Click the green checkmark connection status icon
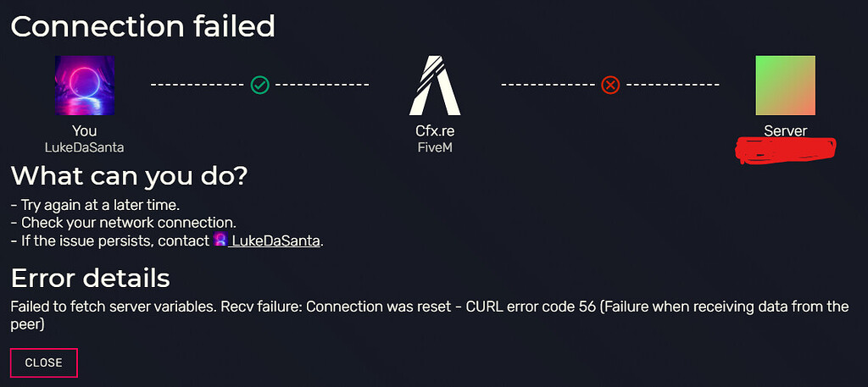 (x=259, y=86)
